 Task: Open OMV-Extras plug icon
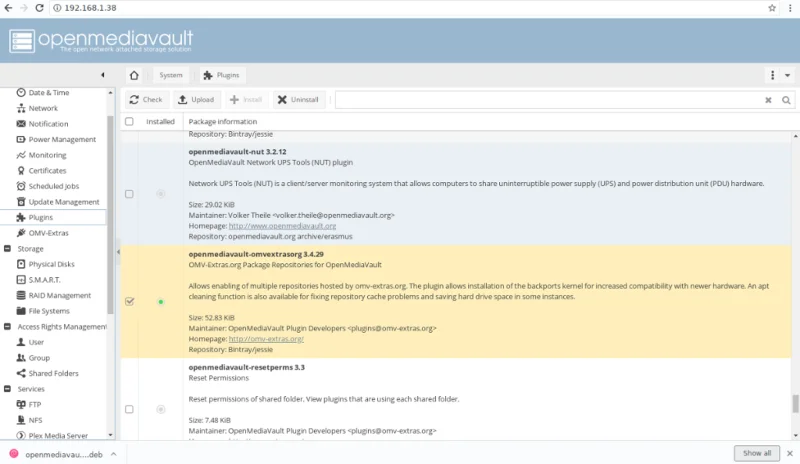21,233
